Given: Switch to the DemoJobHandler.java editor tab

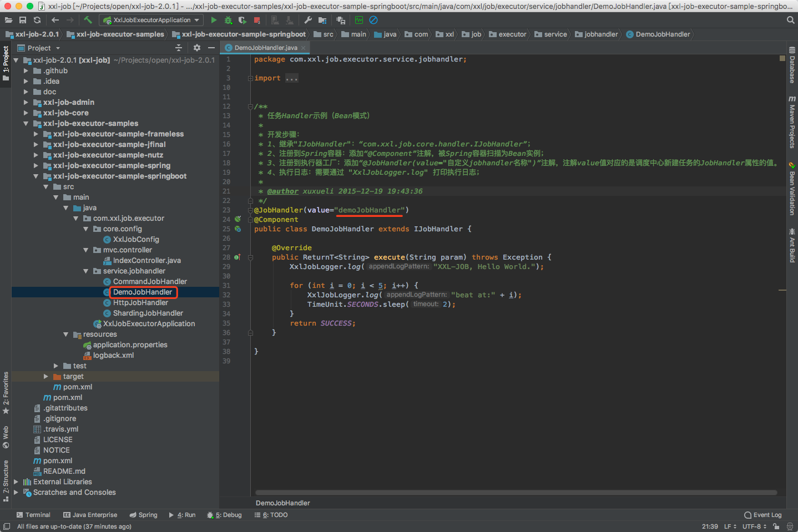Looking at the screenshot, I should pyautogui.click(x=266, y=48).
